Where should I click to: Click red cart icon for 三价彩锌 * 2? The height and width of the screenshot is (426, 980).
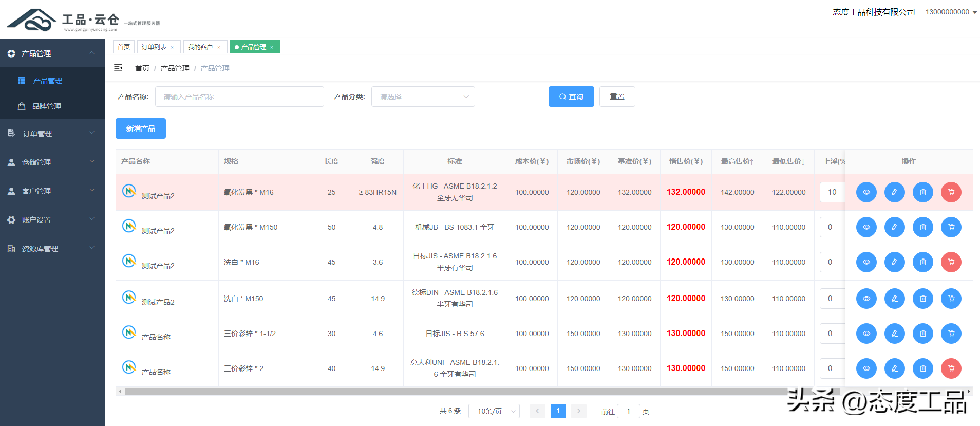tap(951, 368)
